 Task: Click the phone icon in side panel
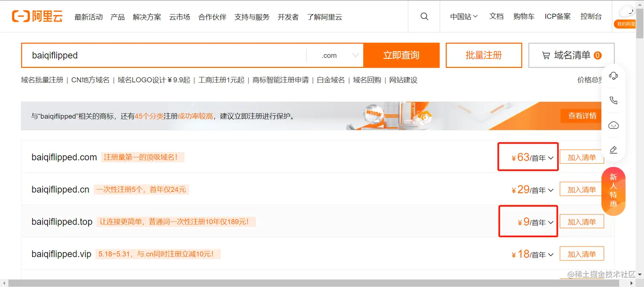613,101
